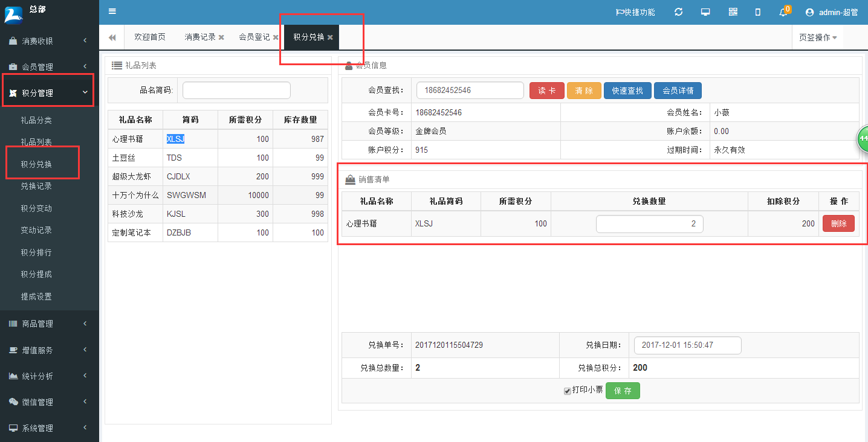Expand the 商品管理 sidebar menu
The width and height of the screenshot is (868, 442).
pos(48,324)
